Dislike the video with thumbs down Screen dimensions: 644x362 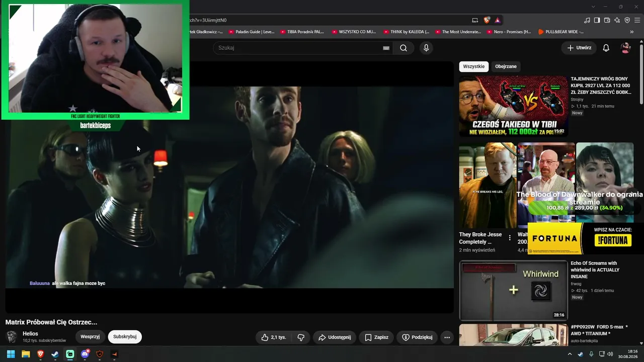tap(301, 337)
